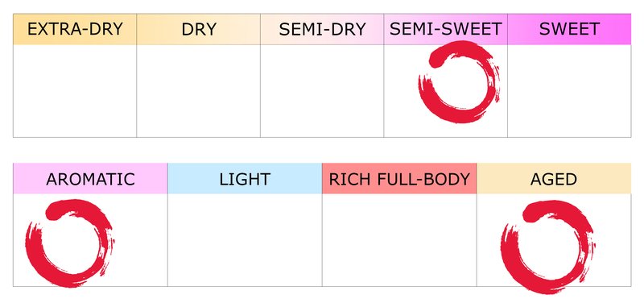
Task: Select the SEMI-SWEET header
Action: [446, 29]
